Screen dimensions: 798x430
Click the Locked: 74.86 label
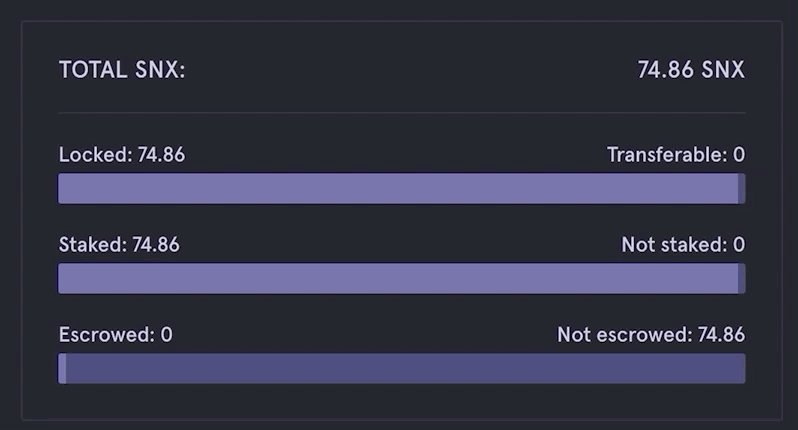(x=122, y=155)
